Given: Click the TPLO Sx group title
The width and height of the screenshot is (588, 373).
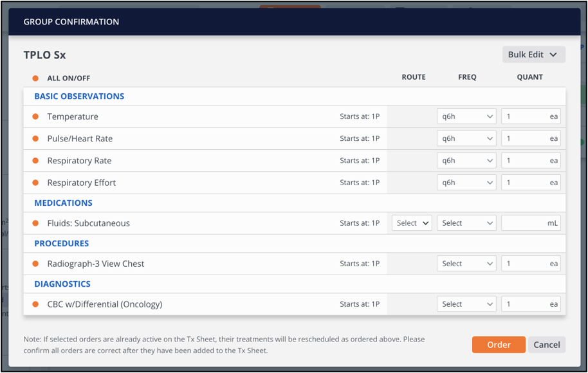Looking at the screenshot, I should pyautogui.click(x=44, y=55).
